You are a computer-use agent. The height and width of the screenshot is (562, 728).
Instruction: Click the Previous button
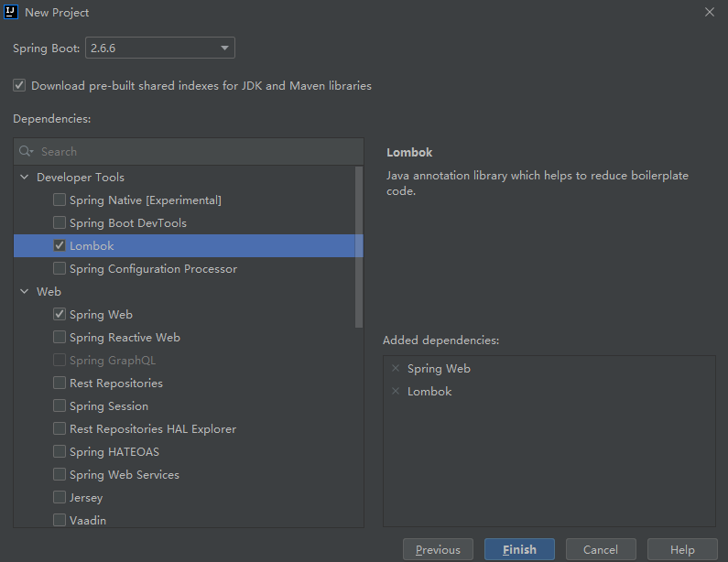pos(438,549)
